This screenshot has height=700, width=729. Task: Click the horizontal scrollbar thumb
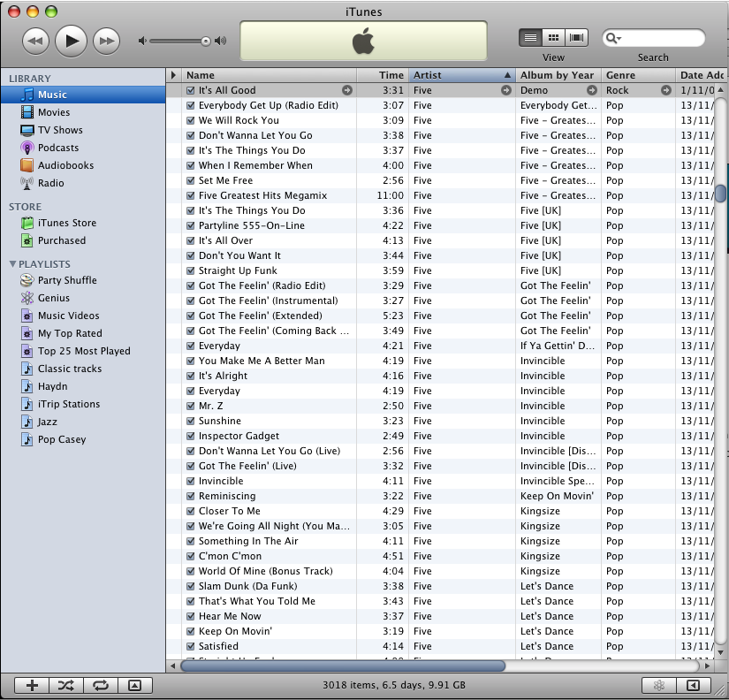pos(343,666)
